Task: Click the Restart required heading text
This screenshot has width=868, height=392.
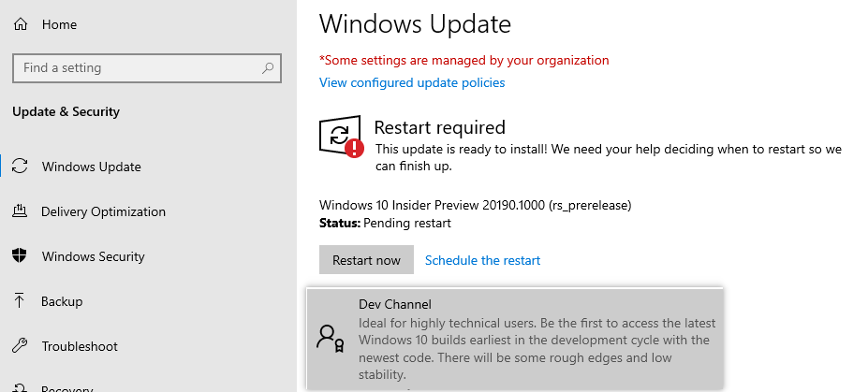Action: pyautogui.click(x=439, y=128)
